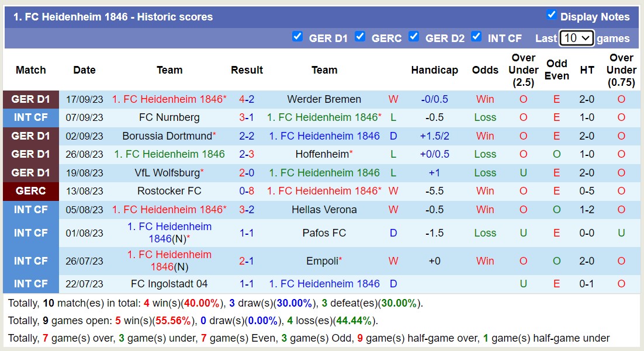Toggle the INT CF checkbox off
This screenshot has width=644, height=351.
[x=477, y=37]
